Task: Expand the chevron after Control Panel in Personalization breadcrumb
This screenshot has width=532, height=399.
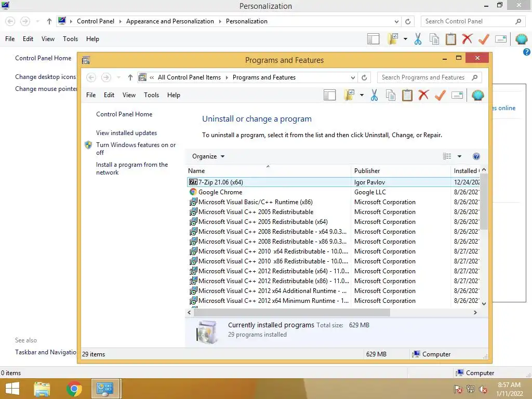Action: pyautogui.click(x=120, y=21)
